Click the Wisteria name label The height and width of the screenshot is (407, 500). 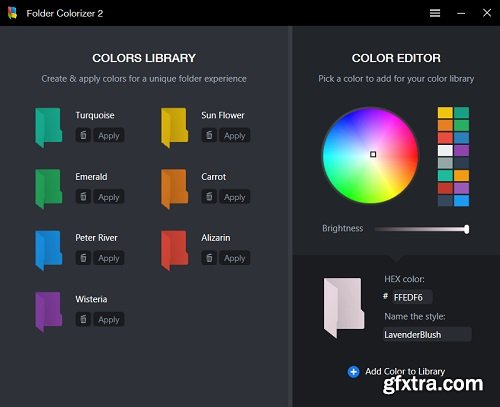[91, 299]
